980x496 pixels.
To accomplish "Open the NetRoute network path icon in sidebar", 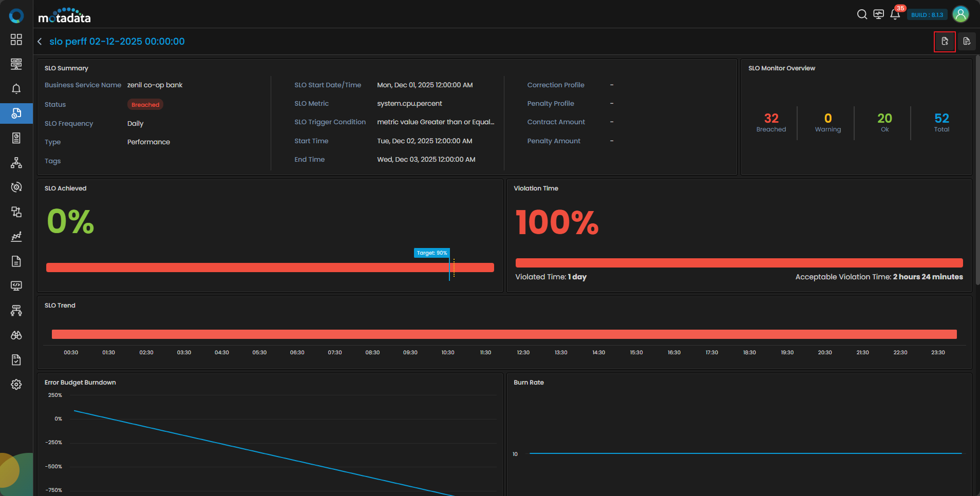I will click(16, 311).
